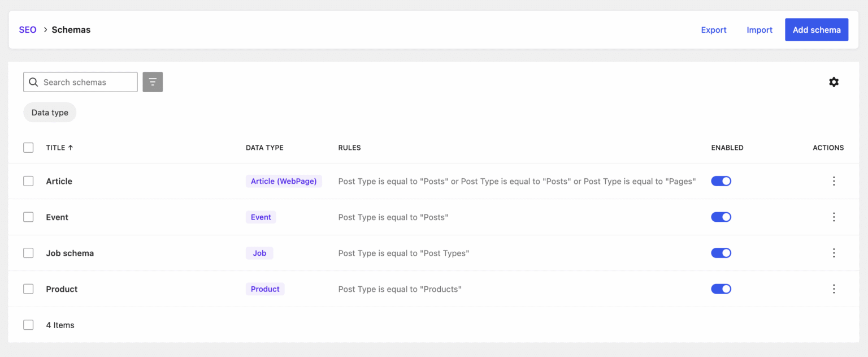Disable the Event schema toggle
Image resolution: width=868 pixels, height=357 pixels.
[x=721, y=217]
